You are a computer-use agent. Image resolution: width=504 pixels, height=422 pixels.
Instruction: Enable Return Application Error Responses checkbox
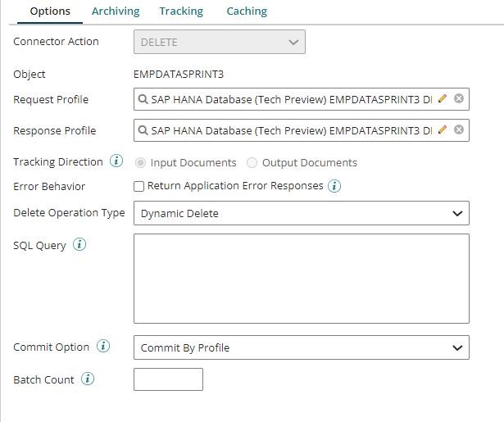pos(139,186)
